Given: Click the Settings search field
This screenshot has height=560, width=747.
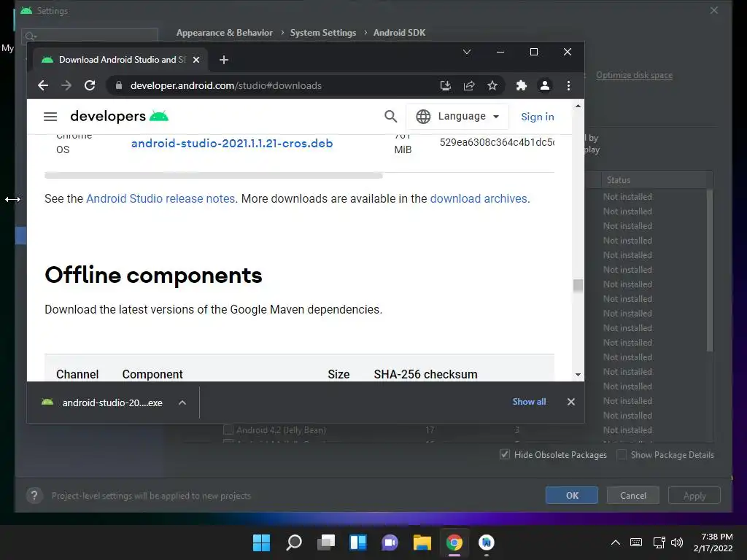Looking at the screenshot, I should point(90,36).
